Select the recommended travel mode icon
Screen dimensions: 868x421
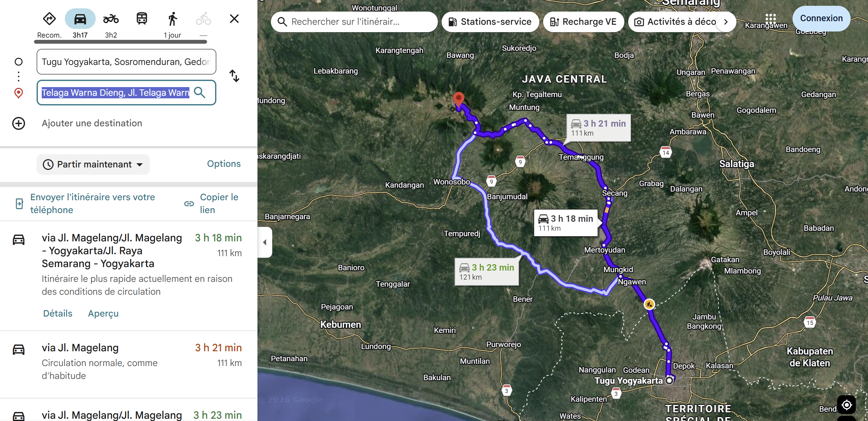(x=49, y=19)
